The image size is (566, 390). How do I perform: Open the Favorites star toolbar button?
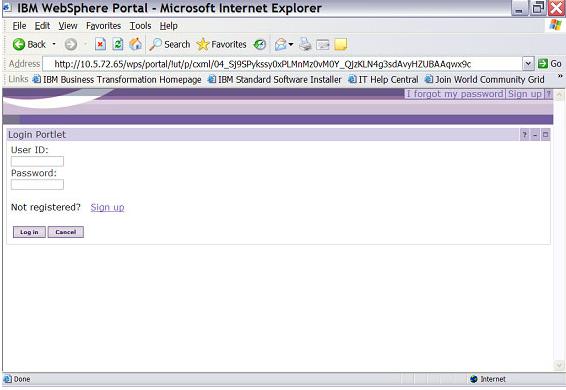[222, 44]
